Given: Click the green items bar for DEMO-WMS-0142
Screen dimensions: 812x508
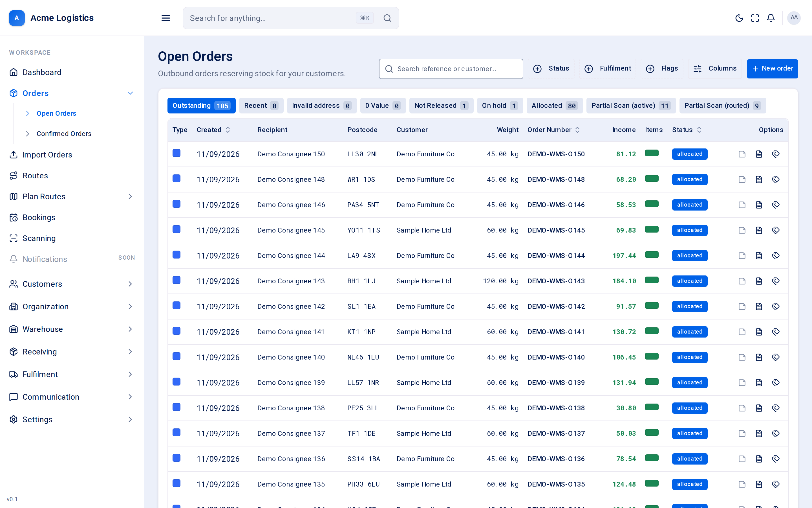Looking at the screenshot, I should tap(652, 305).
